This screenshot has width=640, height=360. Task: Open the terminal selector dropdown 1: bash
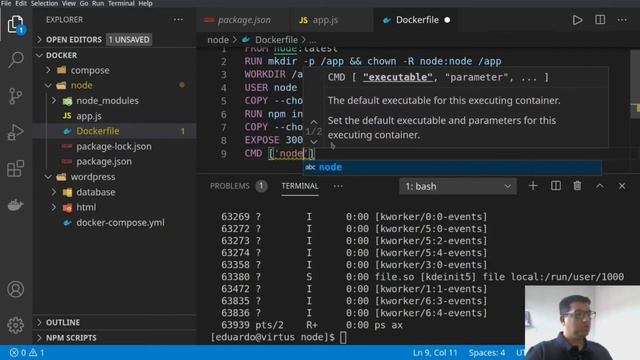point(458,187)
